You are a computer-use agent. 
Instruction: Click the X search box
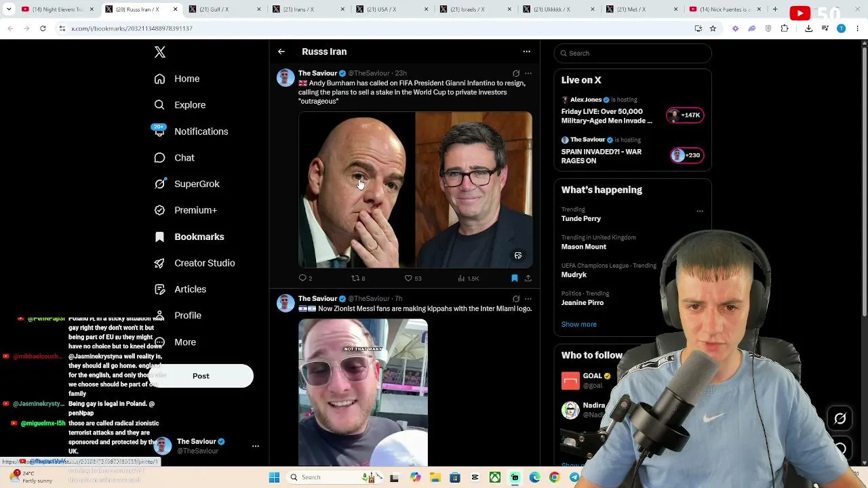click(x=633, y=53)
